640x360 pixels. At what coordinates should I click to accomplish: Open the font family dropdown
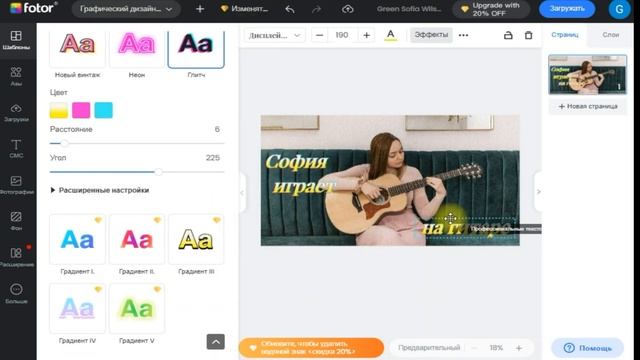tap(274, 35)
